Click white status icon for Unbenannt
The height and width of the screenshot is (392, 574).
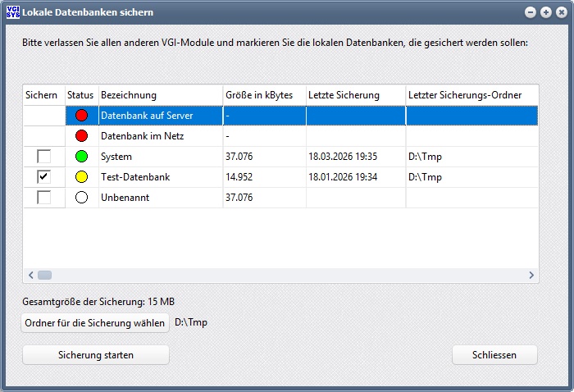[80, 198]
